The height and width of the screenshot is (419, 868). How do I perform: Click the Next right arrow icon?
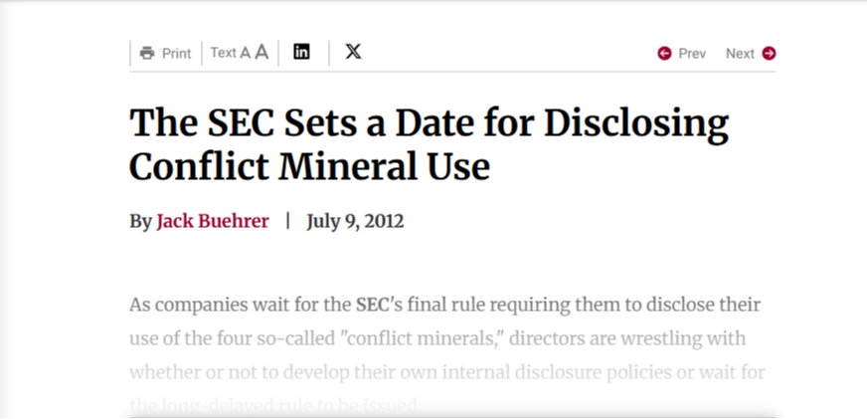(x=769, y=53)
